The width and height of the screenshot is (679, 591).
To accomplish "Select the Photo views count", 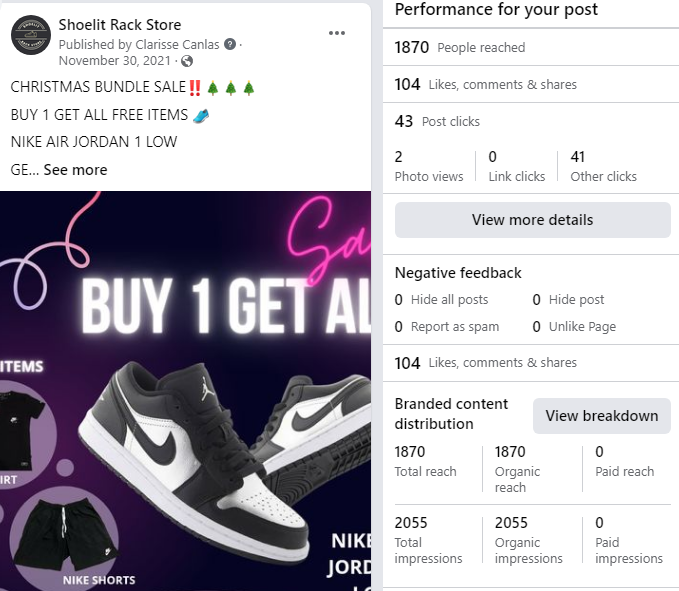I will click(x=428, y=166).
